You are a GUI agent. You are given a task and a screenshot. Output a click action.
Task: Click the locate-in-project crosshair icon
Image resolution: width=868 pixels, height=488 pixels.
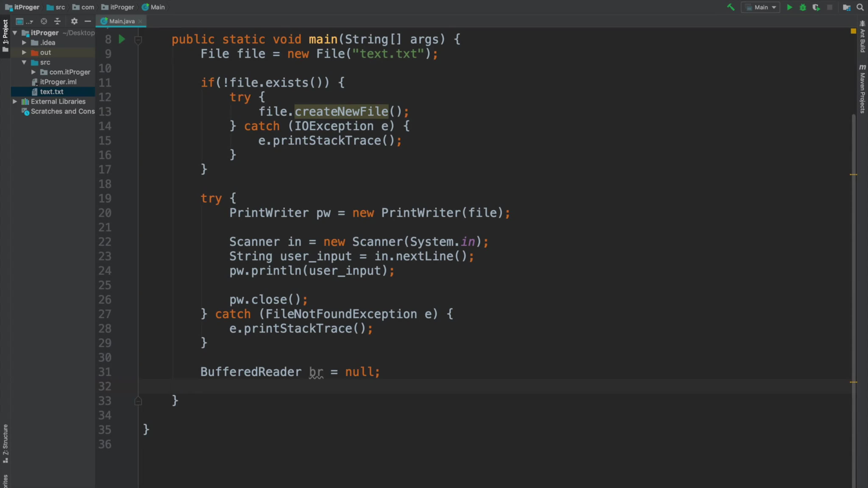coord(44,21)
